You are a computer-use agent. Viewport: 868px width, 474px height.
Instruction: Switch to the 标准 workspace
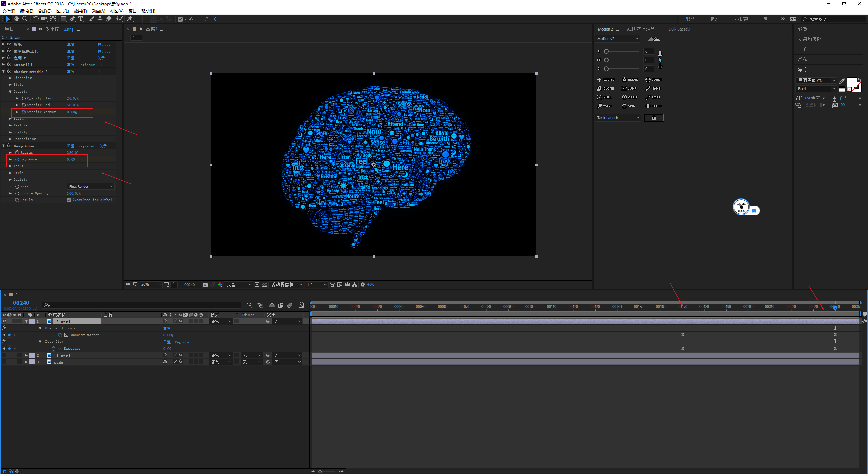715,19
